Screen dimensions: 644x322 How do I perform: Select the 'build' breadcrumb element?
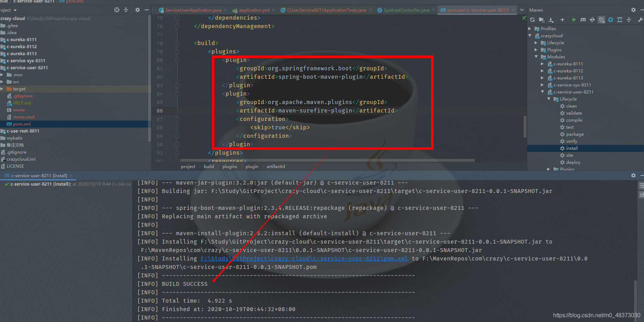(209, 167)
